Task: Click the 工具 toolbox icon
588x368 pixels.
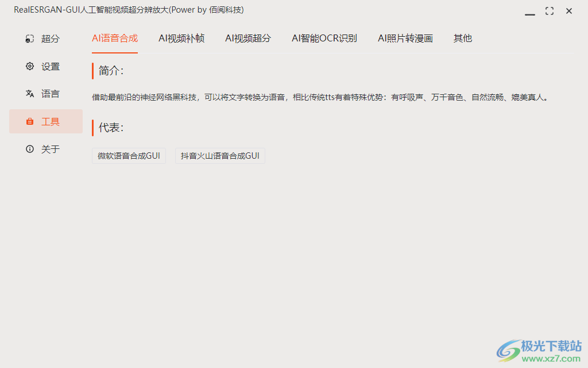Action: [x=30, y=121]
